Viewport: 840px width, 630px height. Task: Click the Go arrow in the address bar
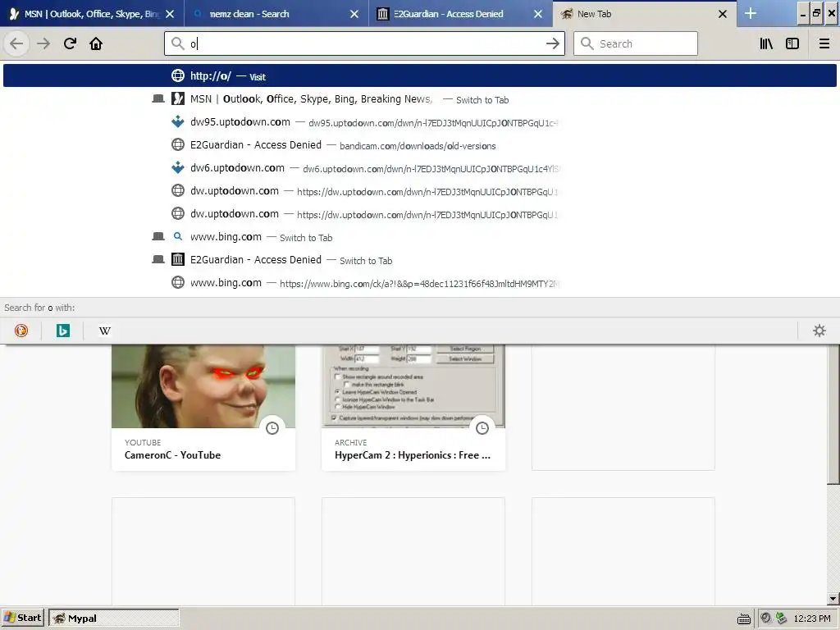(552, 43)
